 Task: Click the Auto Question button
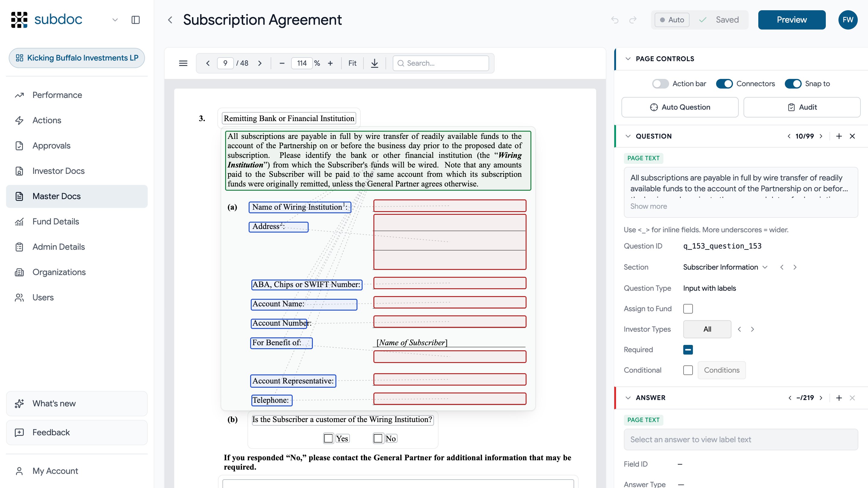click(x=680, y=107)
